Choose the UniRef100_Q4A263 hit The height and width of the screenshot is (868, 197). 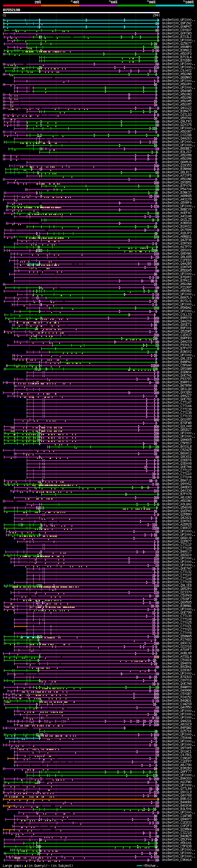coord(177,138)
